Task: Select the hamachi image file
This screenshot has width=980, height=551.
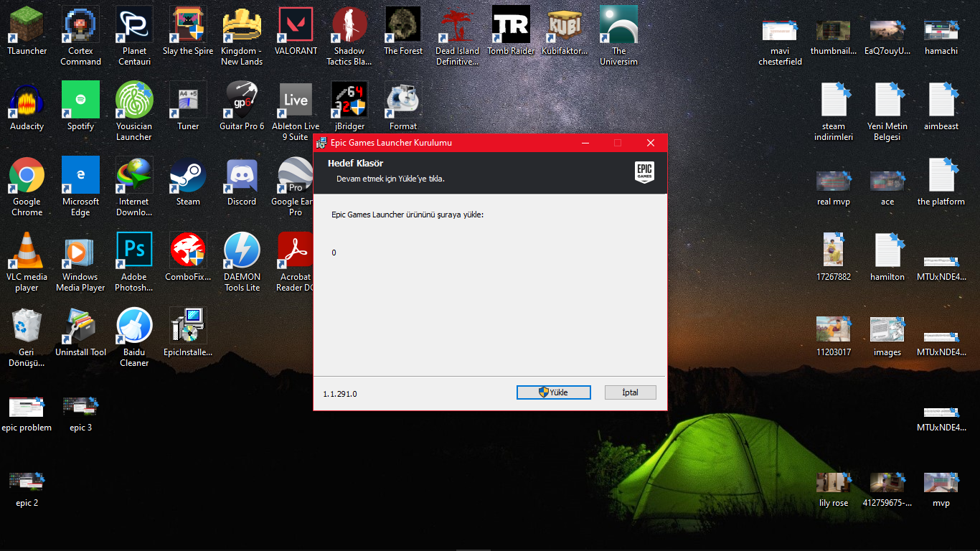Action: click(941, 37)
